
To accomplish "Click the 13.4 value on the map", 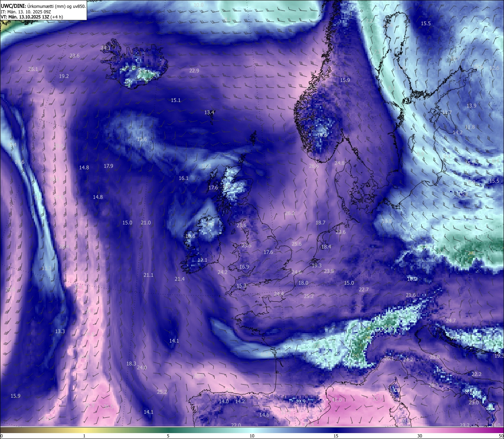I will coord(209,113).
